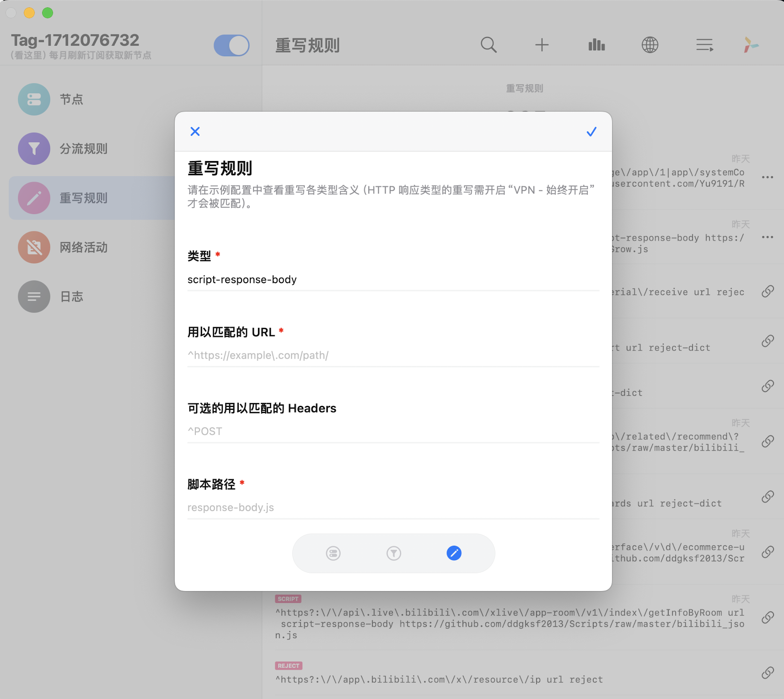Open the statistics bar-chart icon
784x699 pixels.
[596, 45]
